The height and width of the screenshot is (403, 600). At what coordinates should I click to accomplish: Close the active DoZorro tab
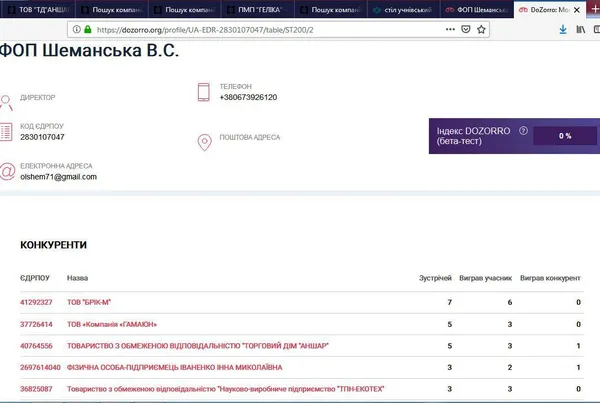[x=577, y=10]
